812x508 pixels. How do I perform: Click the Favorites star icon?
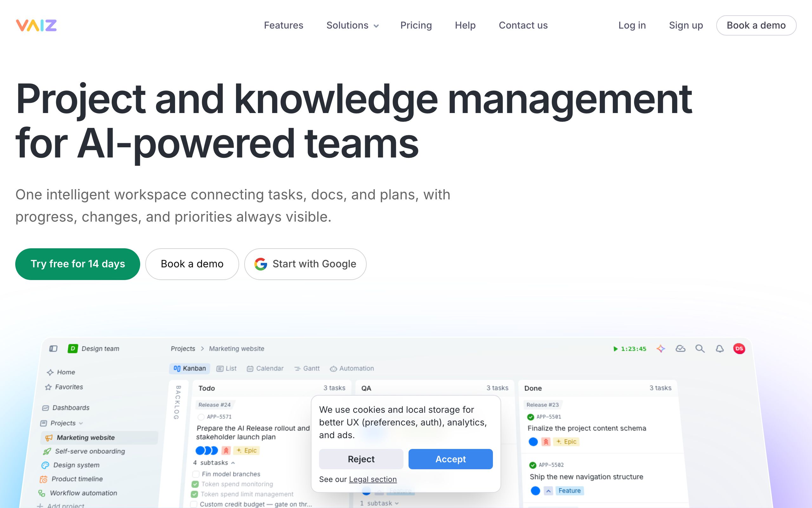click(x=48, y=387)
